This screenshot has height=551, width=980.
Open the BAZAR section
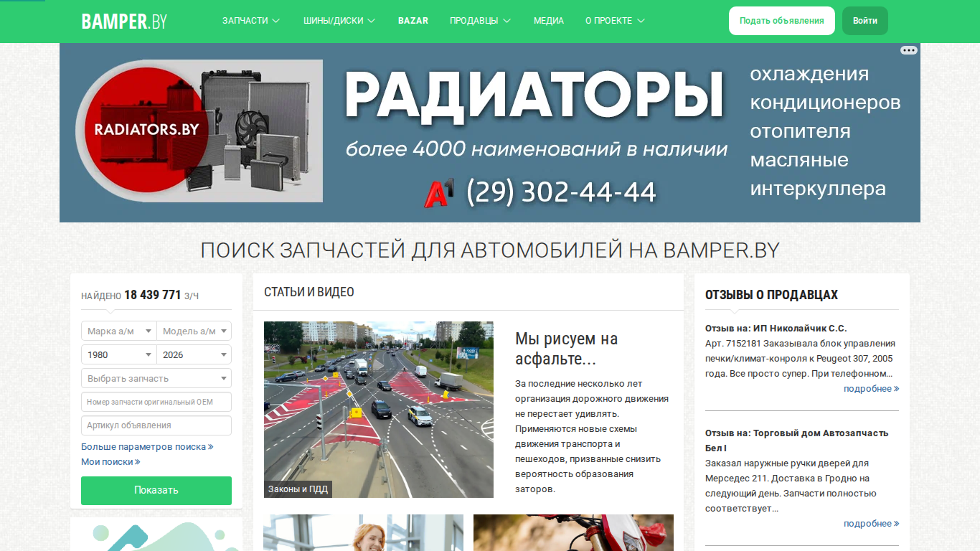point(413,21)
